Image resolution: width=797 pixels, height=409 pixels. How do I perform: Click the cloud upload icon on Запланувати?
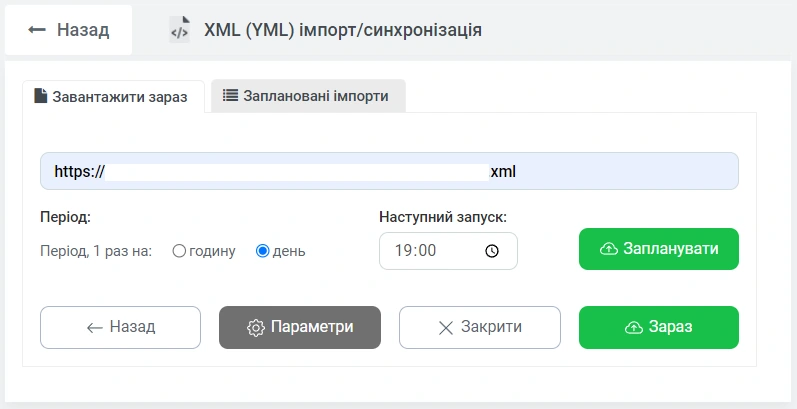(x=608, y=249)
